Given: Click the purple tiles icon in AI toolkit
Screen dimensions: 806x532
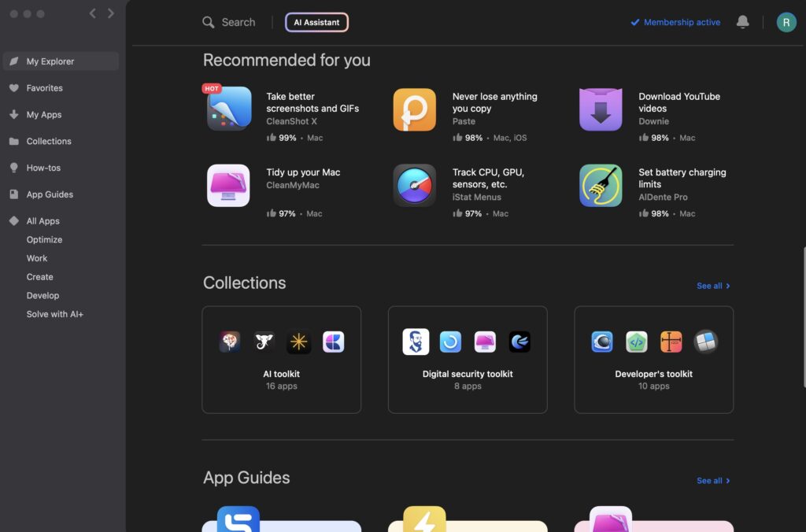Looking at the screenshot, I should 333,342.
